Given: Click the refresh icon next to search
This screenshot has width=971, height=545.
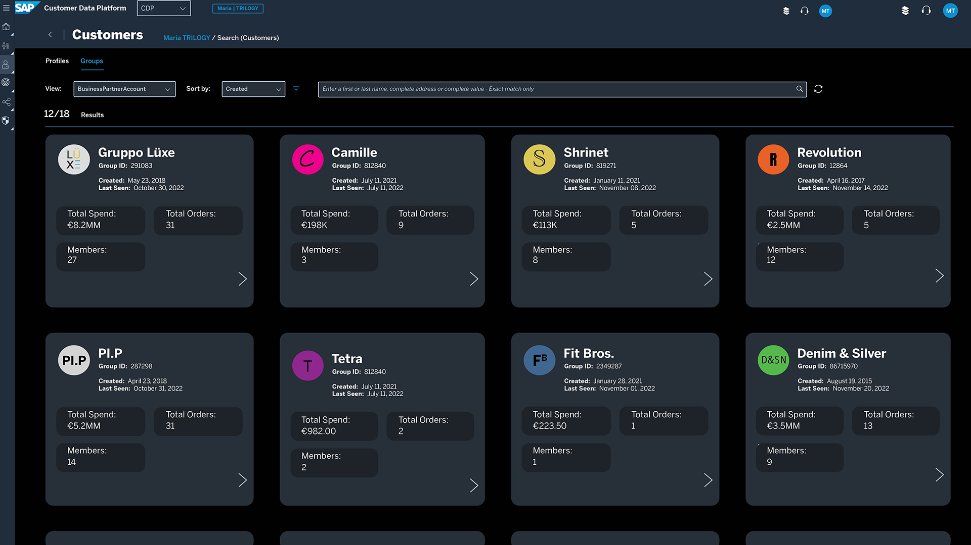Looking at the screenshot, I should [x=818, y=89].
